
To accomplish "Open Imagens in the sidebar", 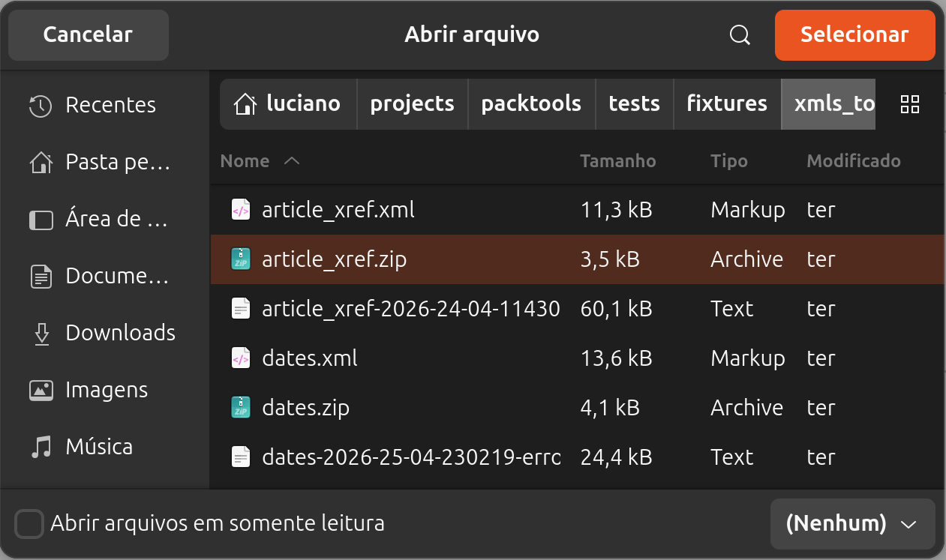I will point(104,391).
